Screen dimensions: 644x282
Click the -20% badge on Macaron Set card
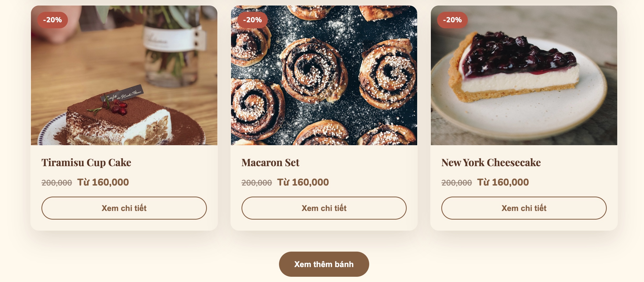[253, 20]
